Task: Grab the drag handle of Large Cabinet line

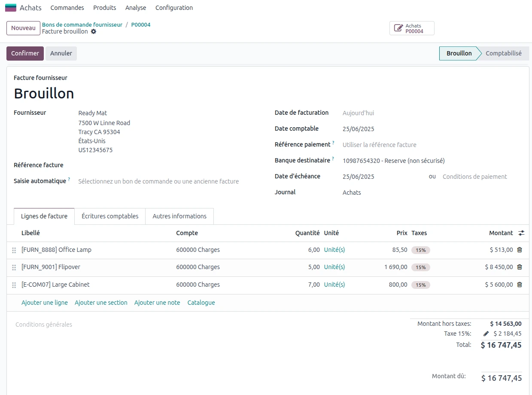Action: pos(14,285)
